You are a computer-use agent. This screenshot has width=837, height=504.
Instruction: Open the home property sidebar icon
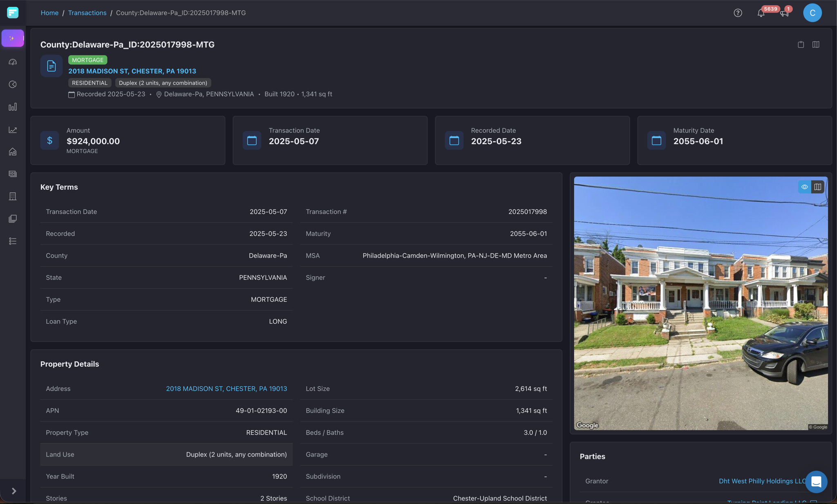(13, 152)
